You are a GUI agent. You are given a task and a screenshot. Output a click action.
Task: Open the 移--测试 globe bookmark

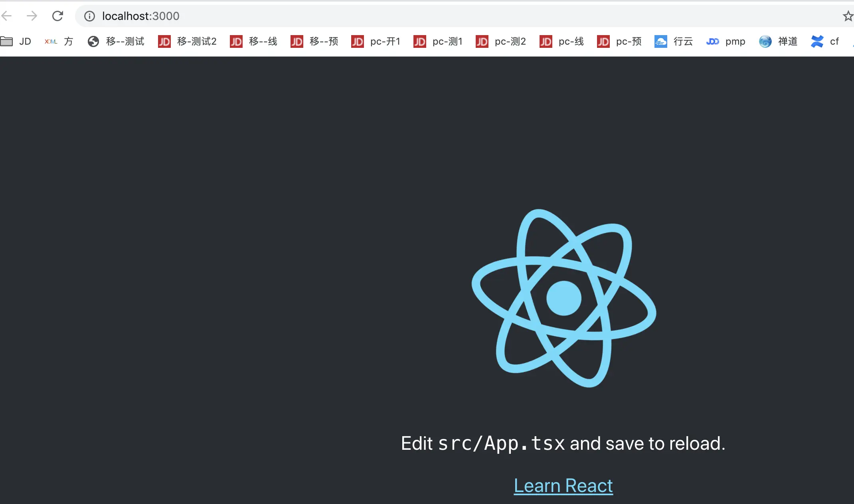click(116, 41)
